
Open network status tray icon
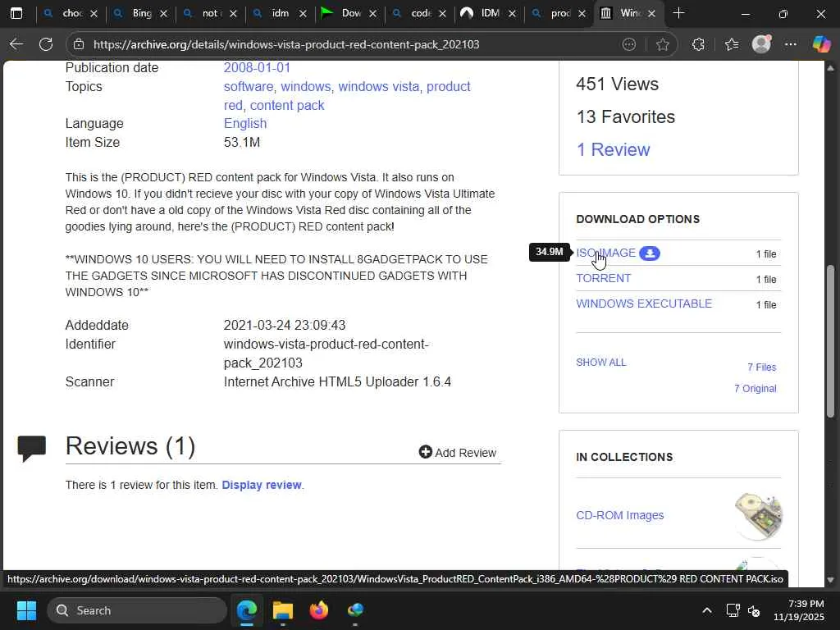click(733, 610)
